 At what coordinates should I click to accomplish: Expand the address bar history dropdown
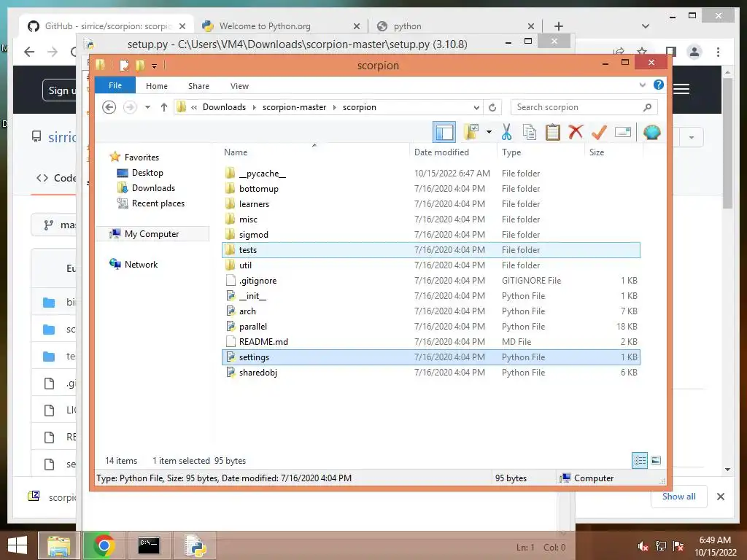[x=476, y=107]
